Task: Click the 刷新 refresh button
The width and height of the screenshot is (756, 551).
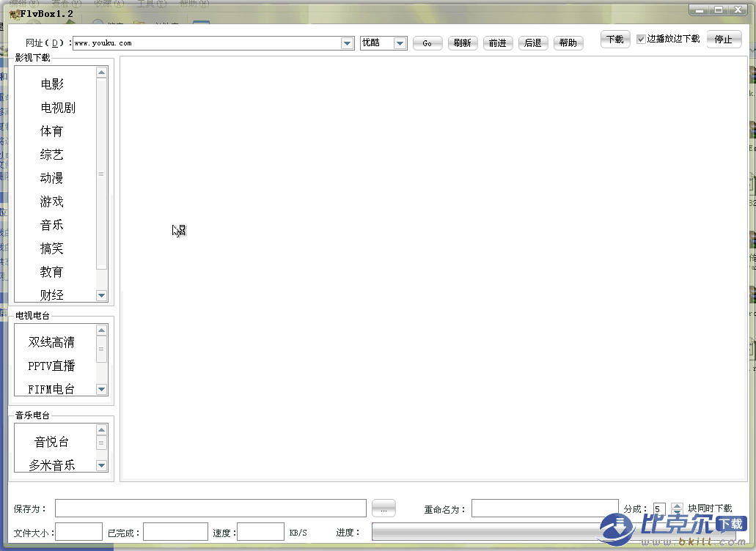Action: 463,43
